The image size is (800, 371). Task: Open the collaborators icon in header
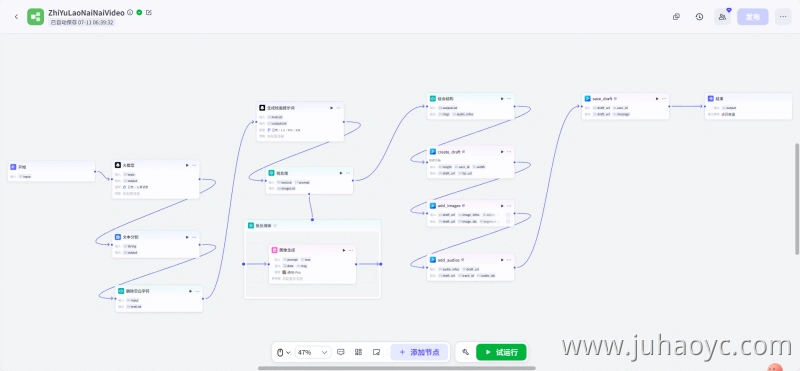coord(722,17)
